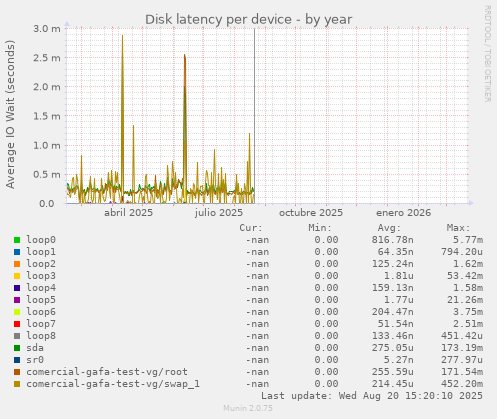
Task: Click the Last update timestamp text
Action: [x=372, y=396]
